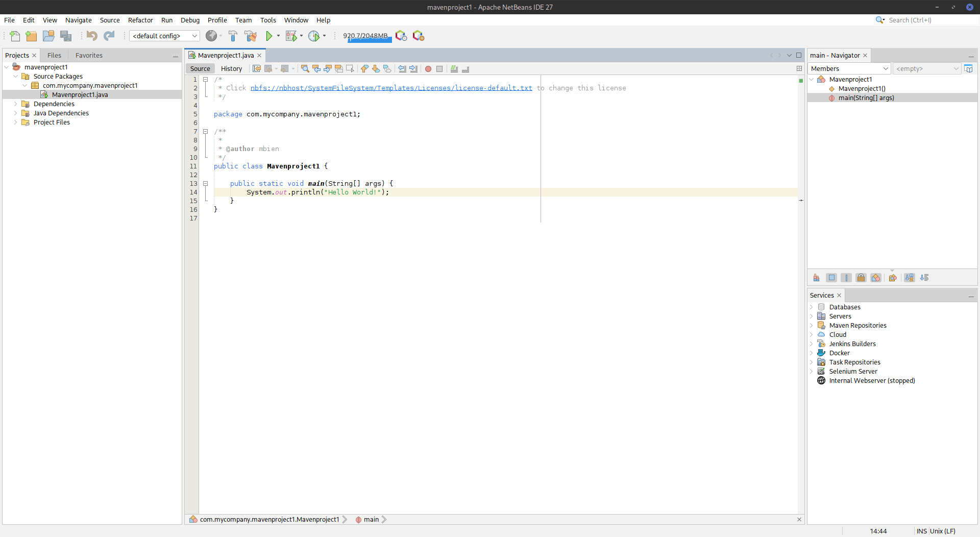Image resolution: width=980 pixels, height=537 pixels.
Task: Toggle Show Static Members filter
Action: [846, 278]
